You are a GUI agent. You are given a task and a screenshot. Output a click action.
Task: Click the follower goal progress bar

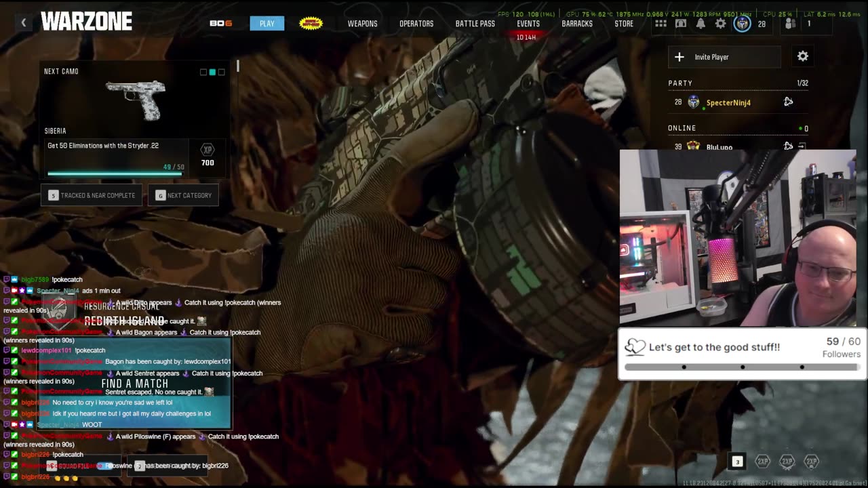click(742, 367)
